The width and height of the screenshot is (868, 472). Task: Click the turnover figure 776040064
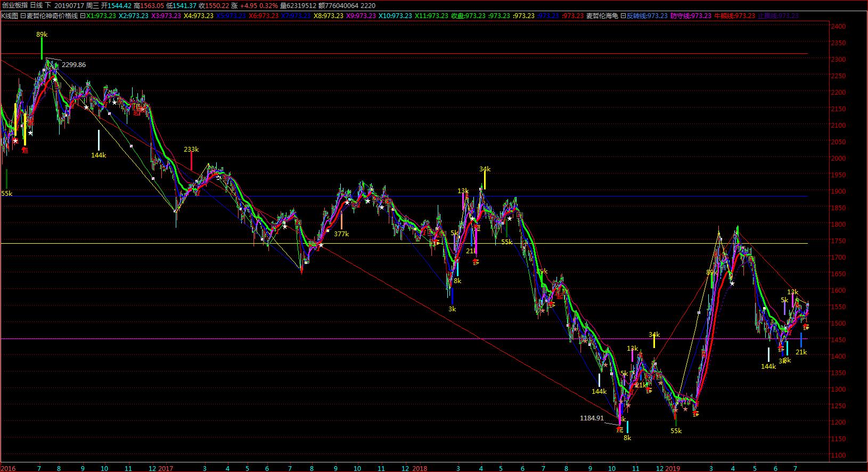click(x=341, y=5)
